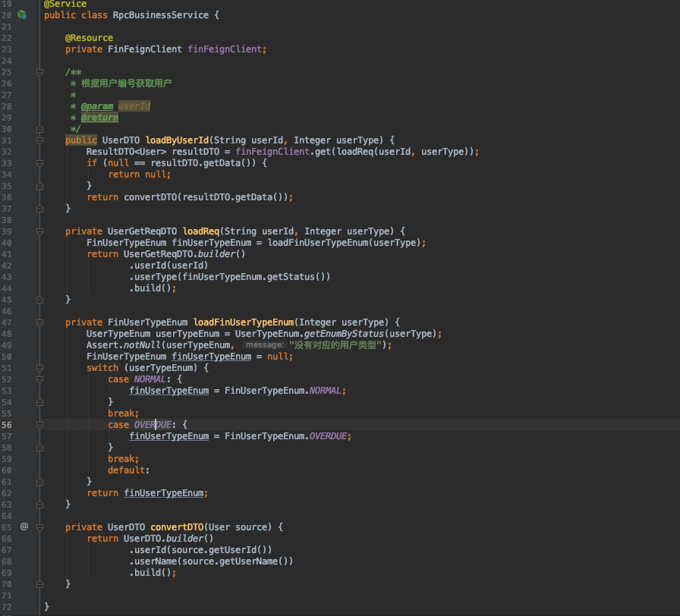Click the @Resource annotation
680x616 pixels.
(x=89, y=38)
